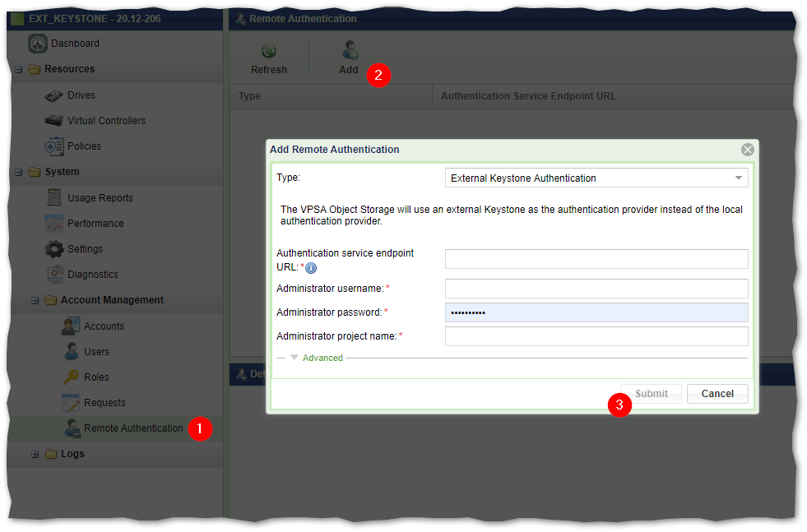Click the endpoint URL info icon
This screenshot has height=532, width=807.
(311, 268)
